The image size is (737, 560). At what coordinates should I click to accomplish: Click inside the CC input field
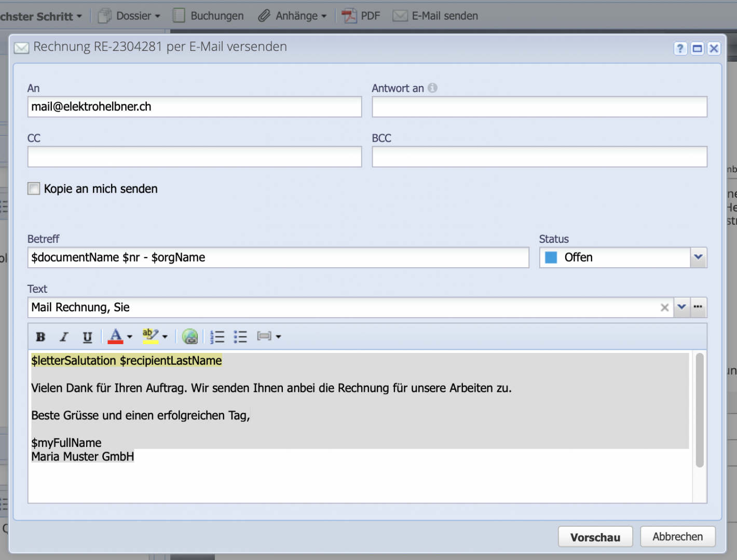point(194,156)
